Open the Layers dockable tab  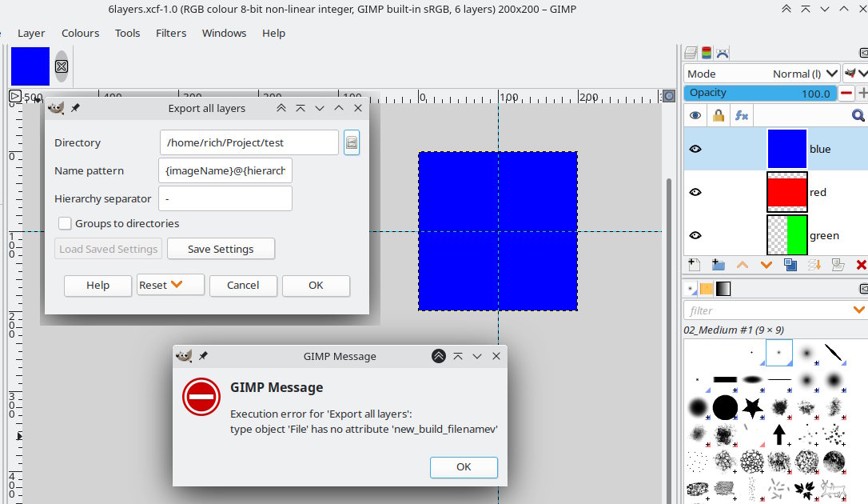[691, 53]
